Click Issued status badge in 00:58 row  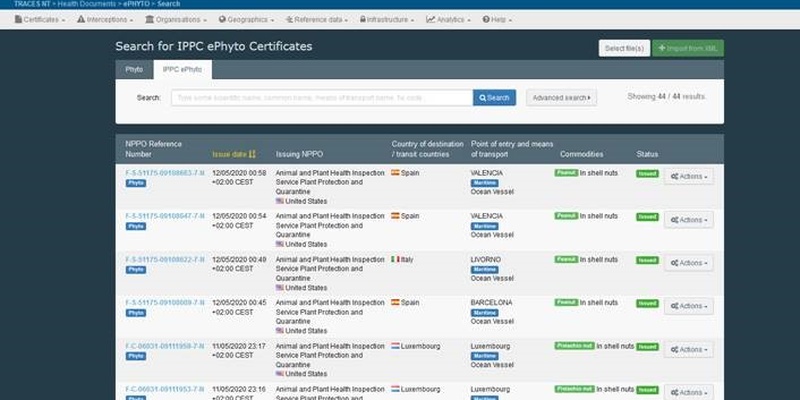point(647,173)
